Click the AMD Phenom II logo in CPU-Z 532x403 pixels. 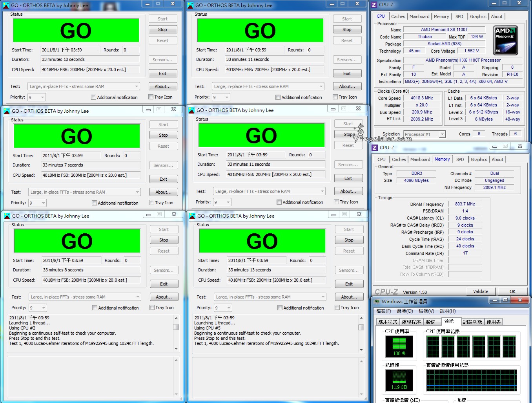505,40
